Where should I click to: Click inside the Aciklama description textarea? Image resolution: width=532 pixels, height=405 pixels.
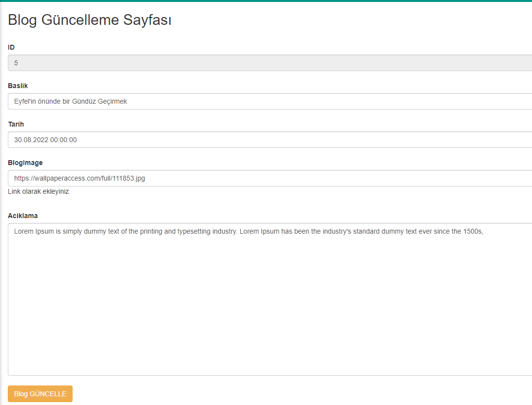coord(244,292)
